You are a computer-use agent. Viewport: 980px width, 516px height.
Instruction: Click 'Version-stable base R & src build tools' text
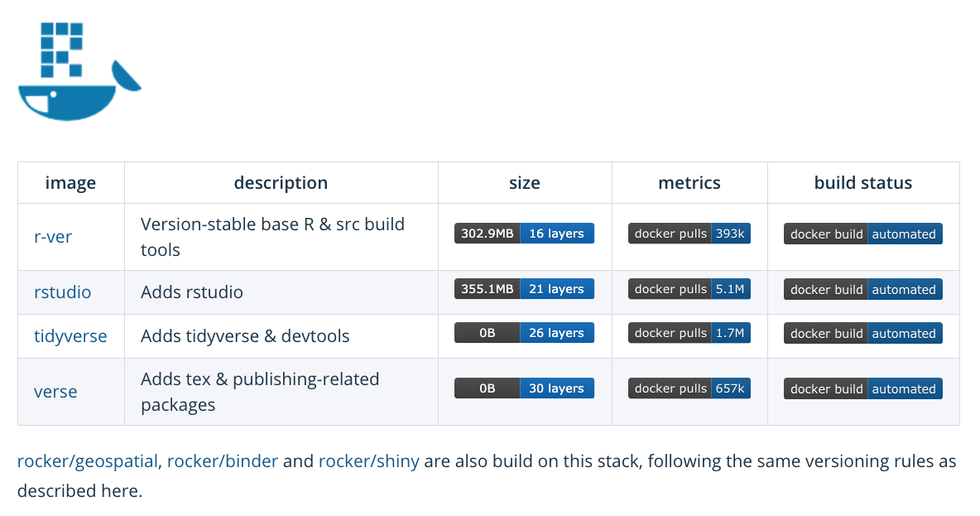(x=272, y=237)
